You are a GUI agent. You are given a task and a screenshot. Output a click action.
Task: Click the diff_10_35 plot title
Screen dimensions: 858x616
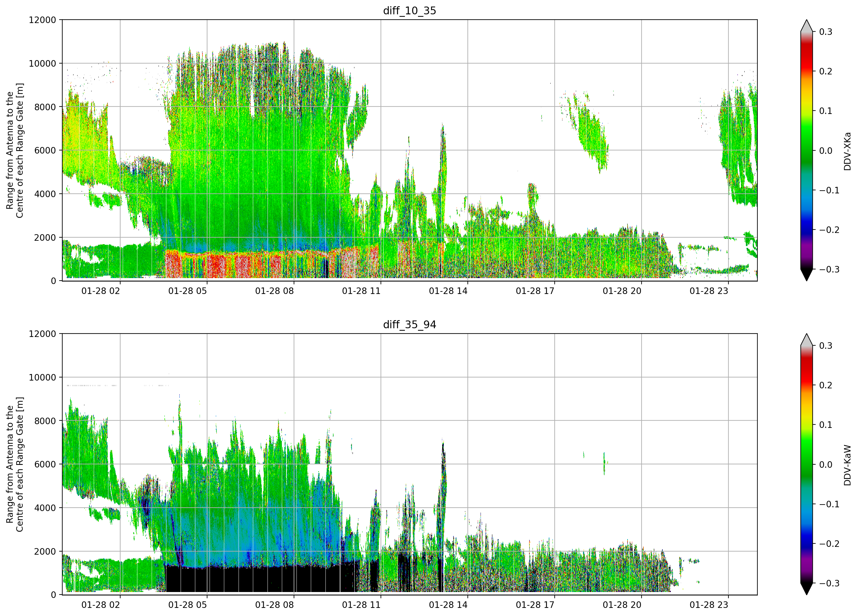tap(409, 11)
